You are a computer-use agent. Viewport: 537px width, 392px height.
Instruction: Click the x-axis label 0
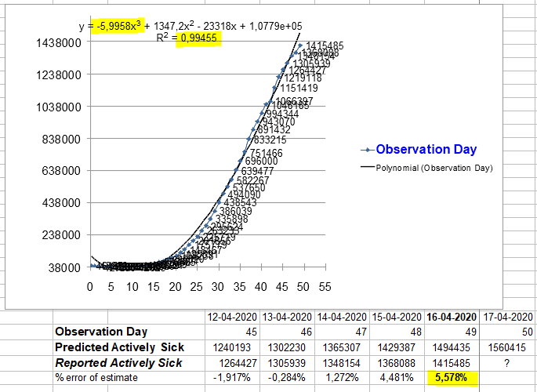click(x=89, y=287)
